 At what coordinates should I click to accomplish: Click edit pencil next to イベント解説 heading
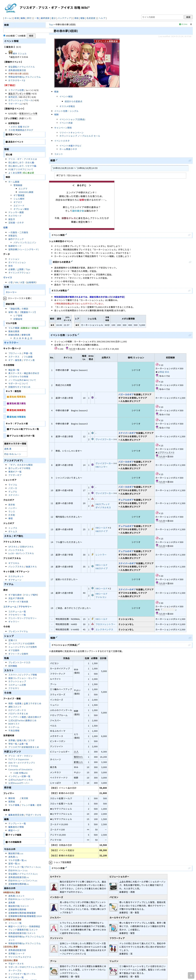pos(66,235)
